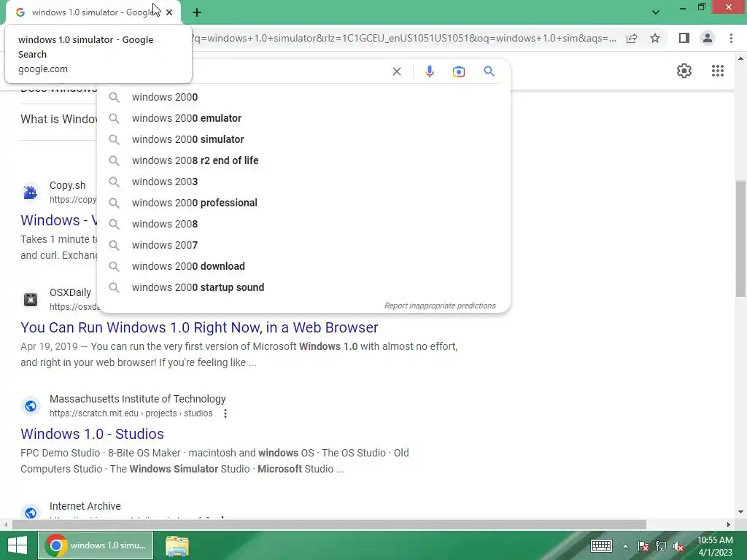Open the Copy.sh Windows result title
The height and width of the screenshot is (560, 747).
pyautogui.click(x=58, y=220)
